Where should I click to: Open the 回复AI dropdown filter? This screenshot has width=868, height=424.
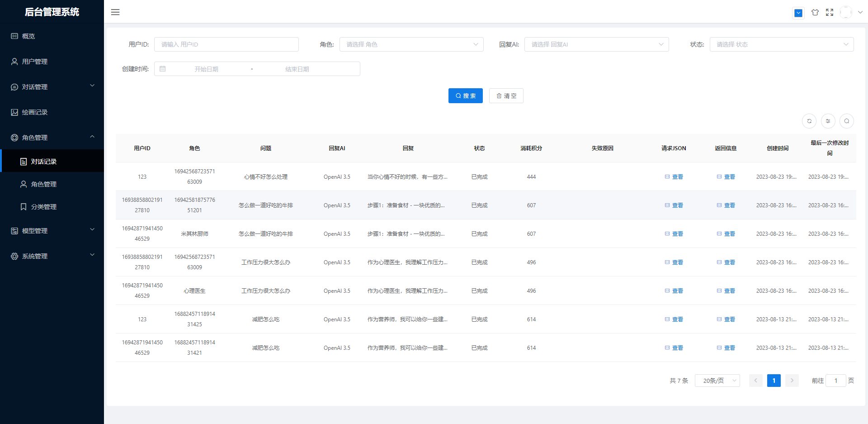596,44
